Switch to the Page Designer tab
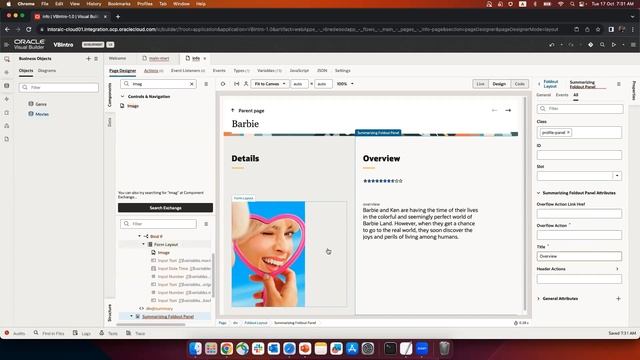This screenshot has height=360, width=640. click(122, 71)
